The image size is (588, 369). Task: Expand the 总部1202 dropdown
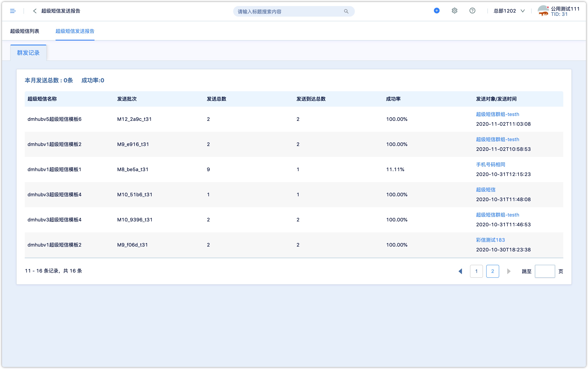509,11
